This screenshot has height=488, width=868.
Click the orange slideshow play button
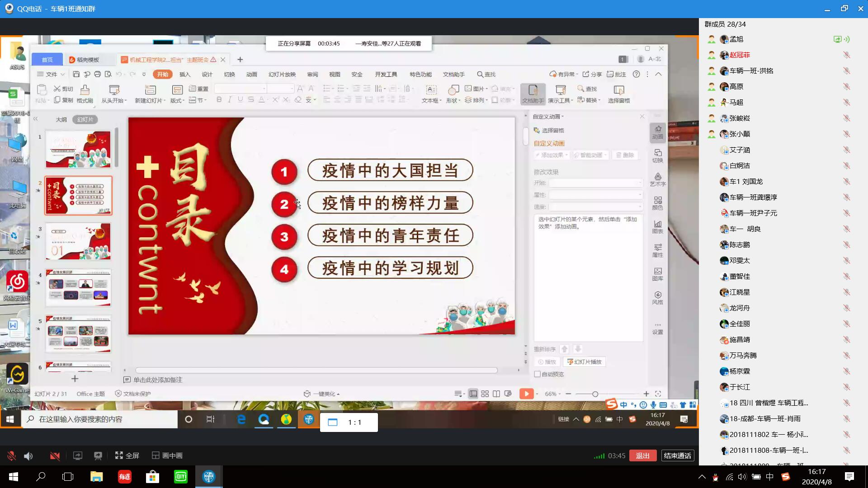[526, 394]
